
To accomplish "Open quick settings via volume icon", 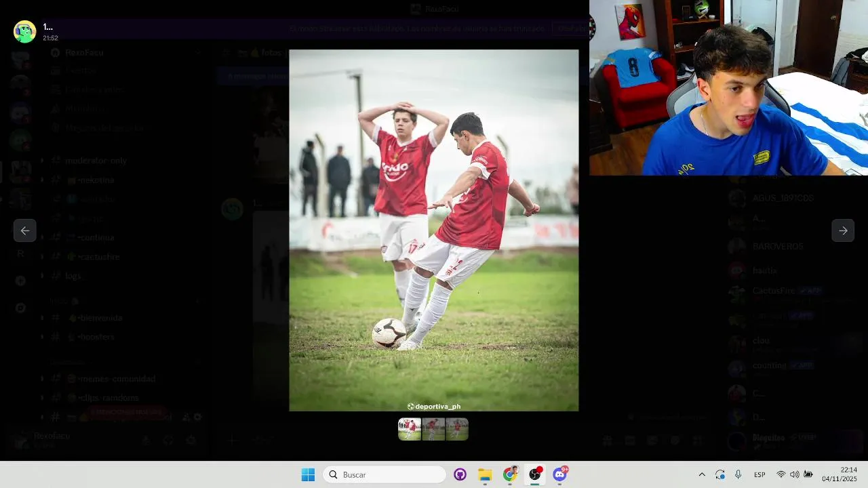I will [x=795, y=474].
